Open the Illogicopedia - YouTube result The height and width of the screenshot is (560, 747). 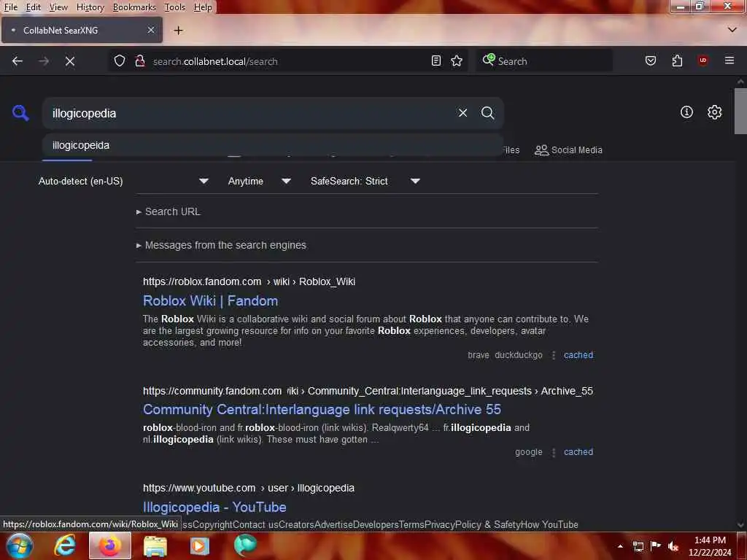click(214, 507)
